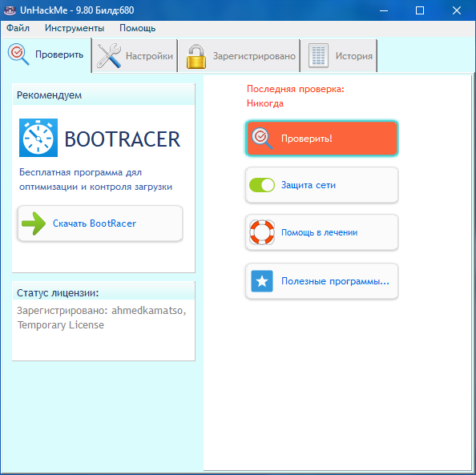This screenshot has height=475, width=476.
Task: Click the magnifier icon on Проверить tab
Action: click(x=18, y=54)
